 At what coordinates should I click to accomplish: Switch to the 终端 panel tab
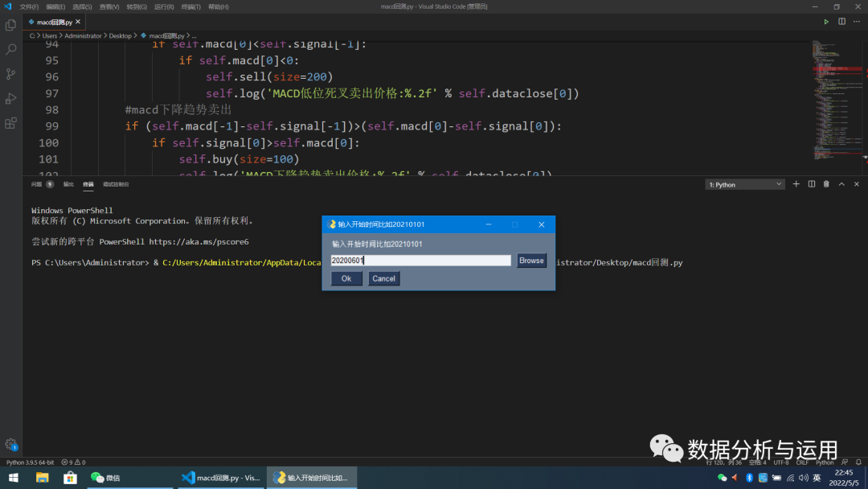pyautogui.click(x=88, y=184)
